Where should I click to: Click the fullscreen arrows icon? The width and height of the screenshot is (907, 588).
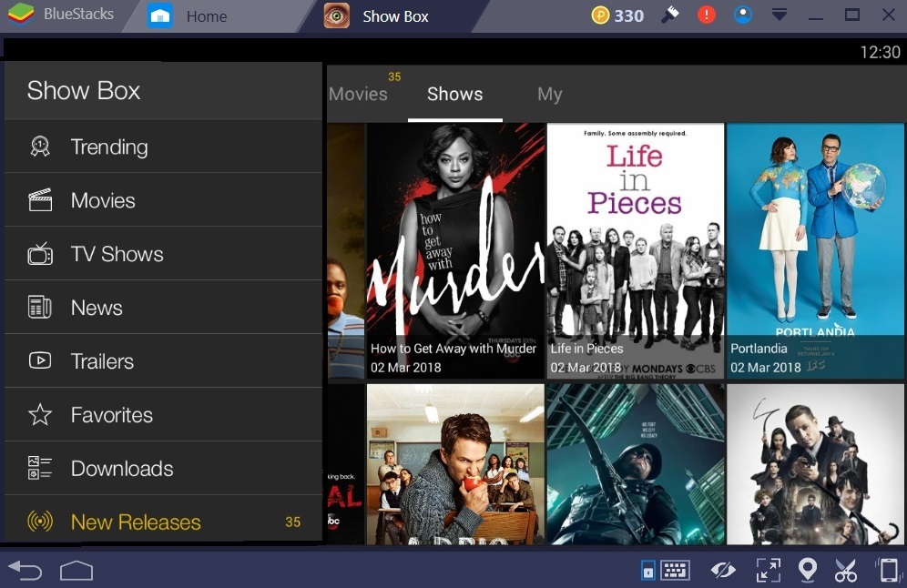pos(769,571)
